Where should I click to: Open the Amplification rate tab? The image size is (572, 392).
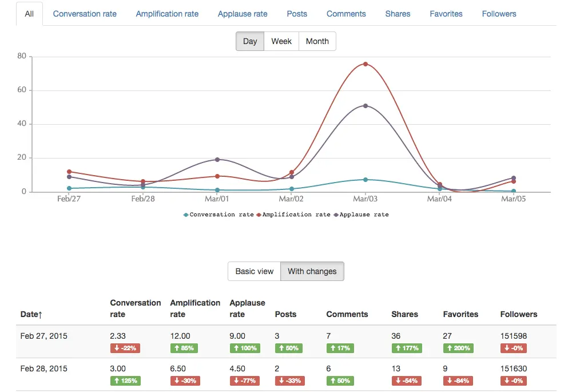pos(167,14)
